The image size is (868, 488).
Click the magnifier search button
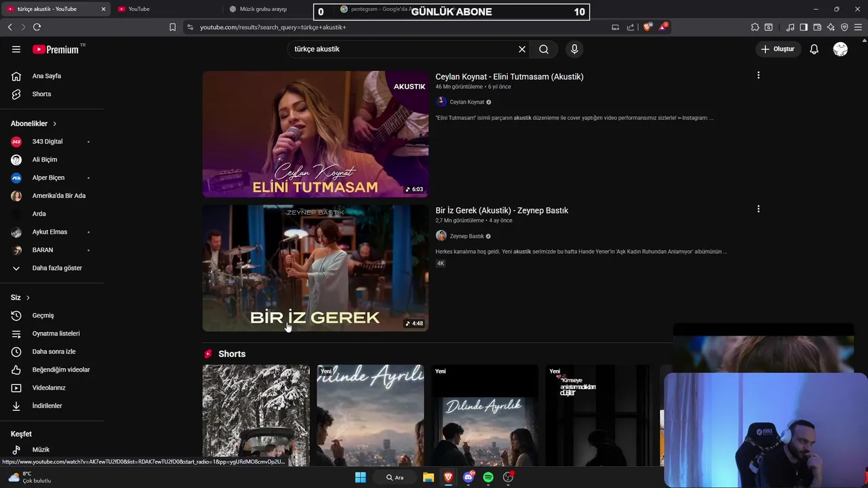(x=544, y=49)
